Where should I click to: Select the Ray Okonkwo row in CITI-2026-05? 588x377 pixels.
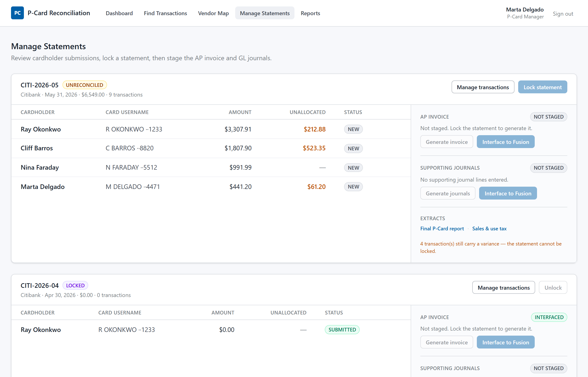[x=211, y=129]
